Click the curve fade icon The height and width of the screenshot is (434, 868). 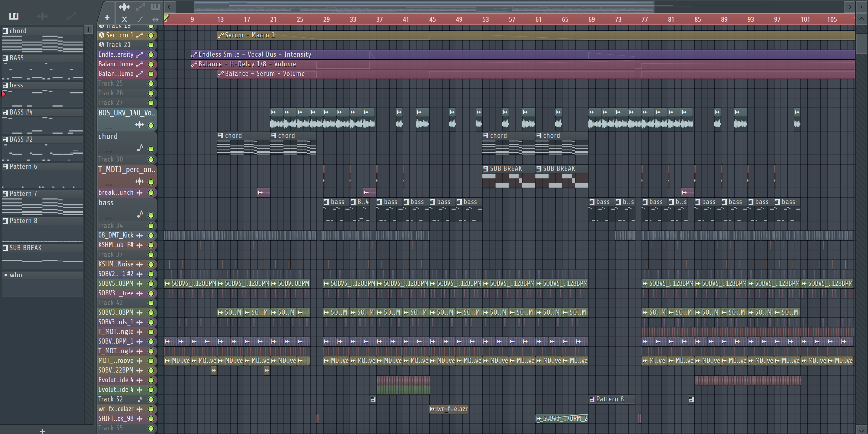pos(140,19)
